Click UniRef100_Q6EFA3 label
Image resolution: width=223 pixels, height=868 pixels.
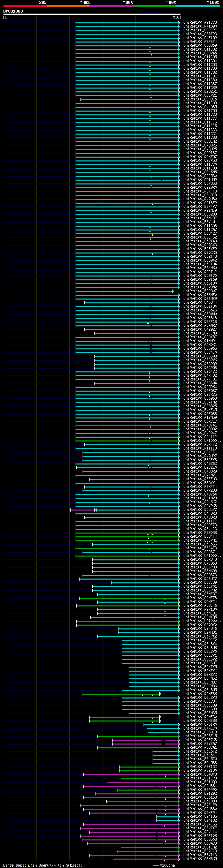click(200, 479)
